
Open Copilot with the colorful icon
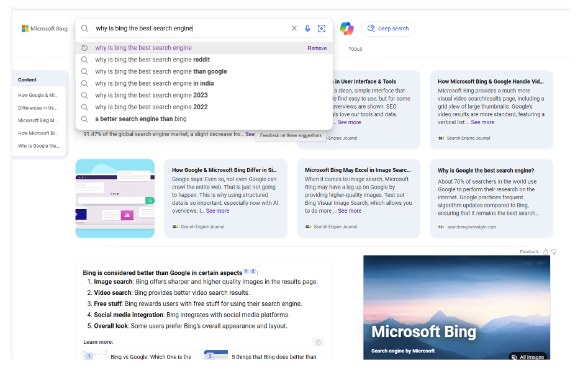347,29
